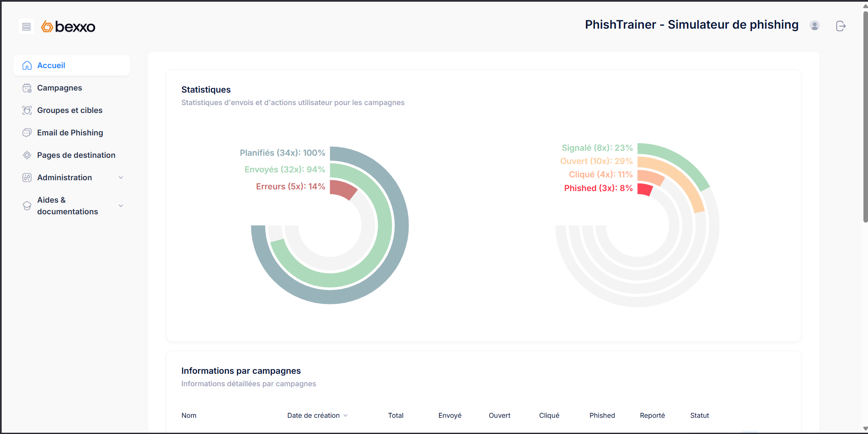Sort by Date de création arrow
This screenshot has height=434, width=868.
tap(345, 416)
